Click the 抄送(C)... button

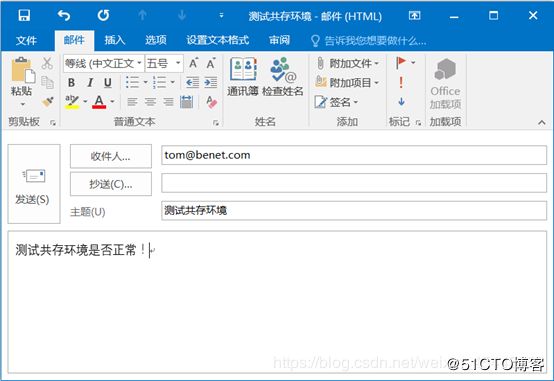click(x=111, y=184)
